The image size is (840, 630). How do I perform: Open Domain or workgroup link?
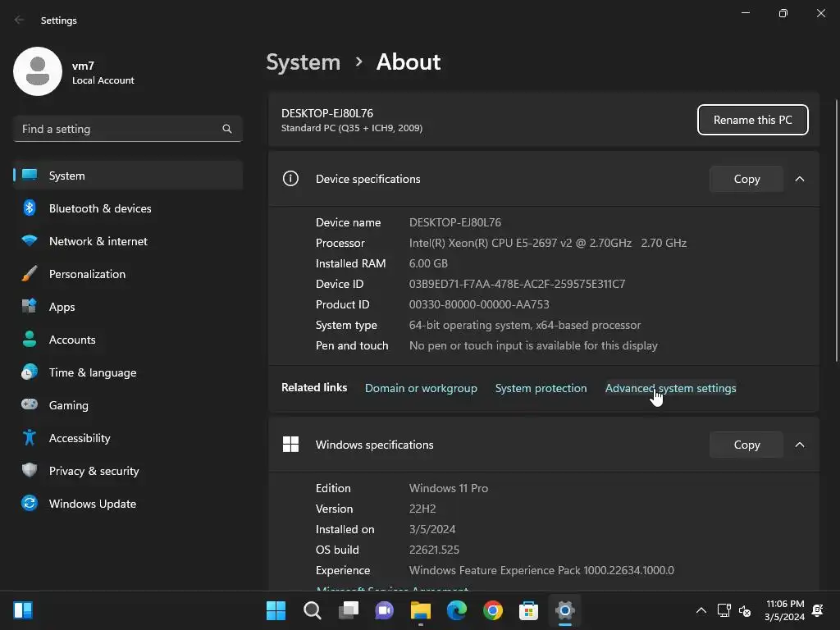(x=421, y=388)
